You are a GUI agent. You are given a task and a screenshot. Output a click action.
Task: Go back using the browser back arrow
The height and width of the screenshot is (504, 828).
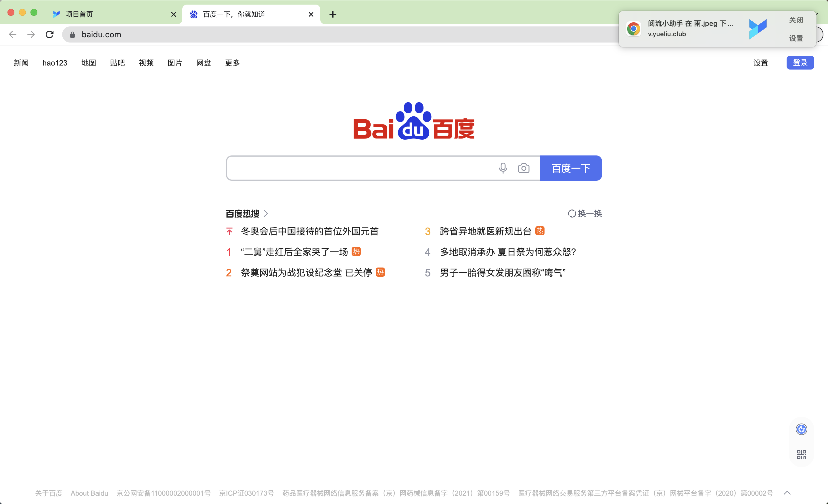pyautogui.click(x=13, y=34)
